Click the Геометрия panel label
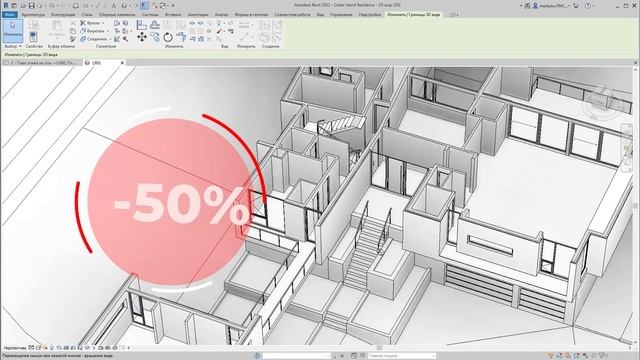This screenshot has width=640, height=360. click(x=106, y=47)
